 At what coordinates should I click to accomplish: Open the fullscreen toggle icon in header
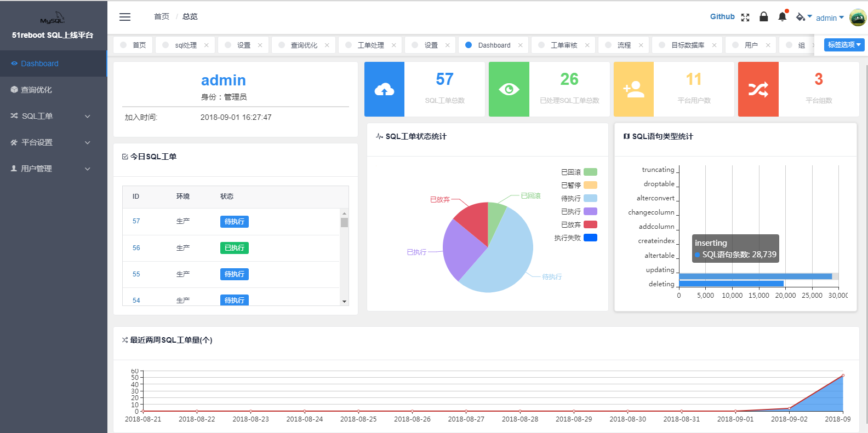745,18
